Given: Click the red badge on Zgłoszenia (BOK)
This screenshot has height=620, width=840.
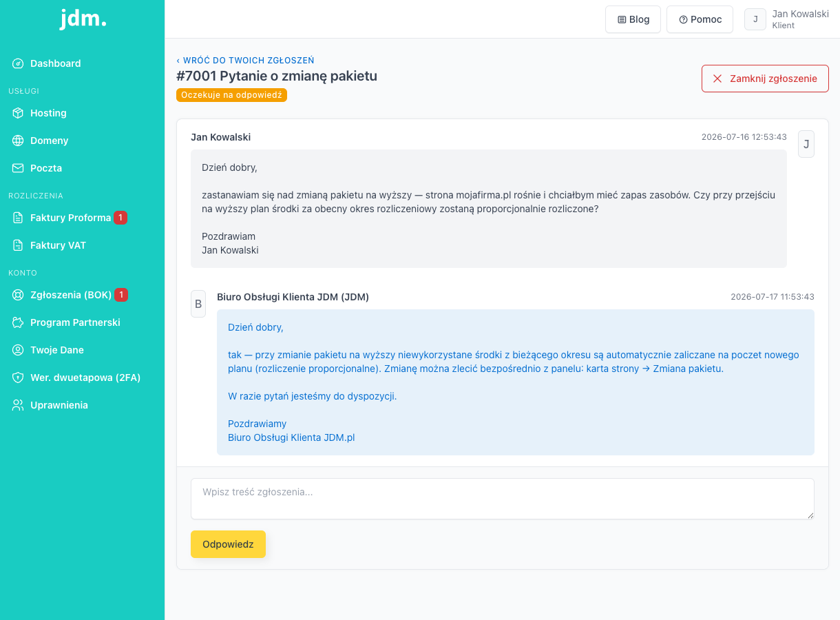Looking at the screenshot, I should 121,295.
